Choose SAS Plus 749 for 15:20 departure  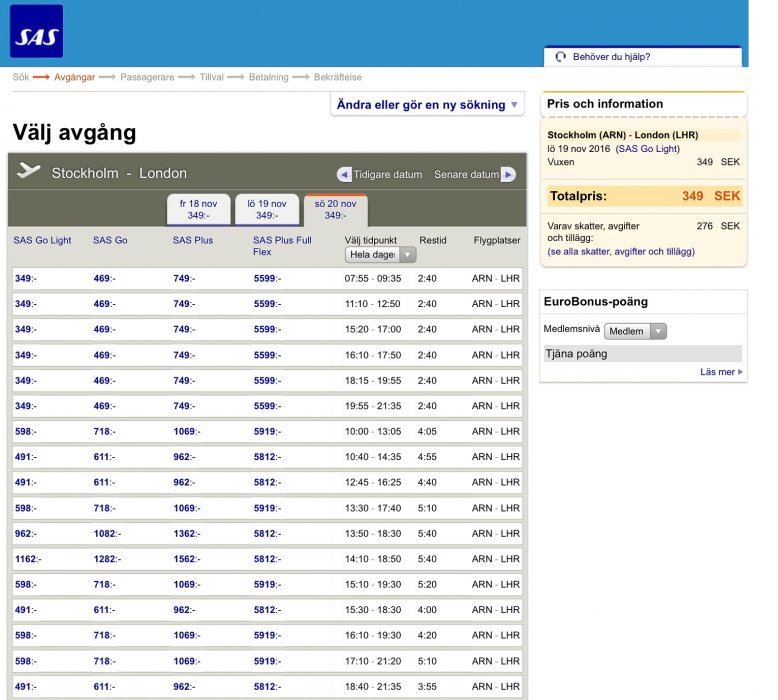pos(184,329)
